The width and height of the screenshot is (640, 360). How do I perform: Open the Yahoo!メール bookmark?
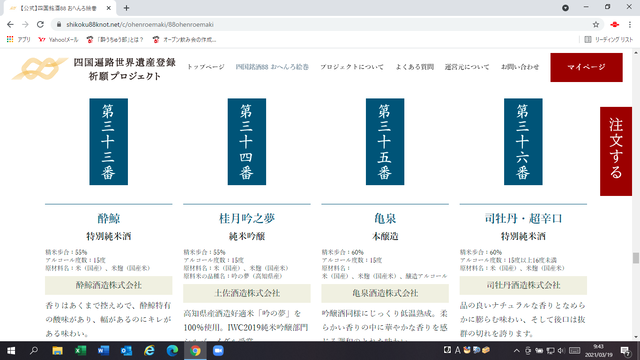click(x=58, y=40)
